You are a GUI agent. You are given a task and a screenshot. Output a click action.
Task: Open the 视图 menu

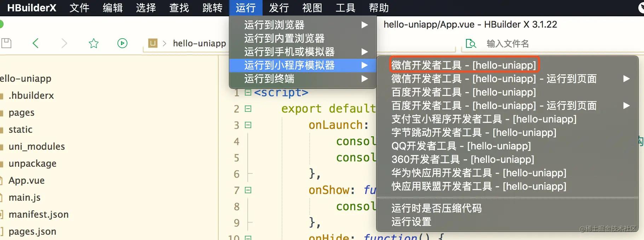coord(312,8)
